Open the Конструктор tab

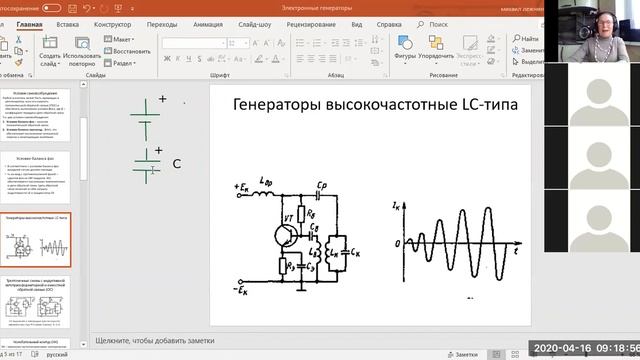(x=113, y=24)
